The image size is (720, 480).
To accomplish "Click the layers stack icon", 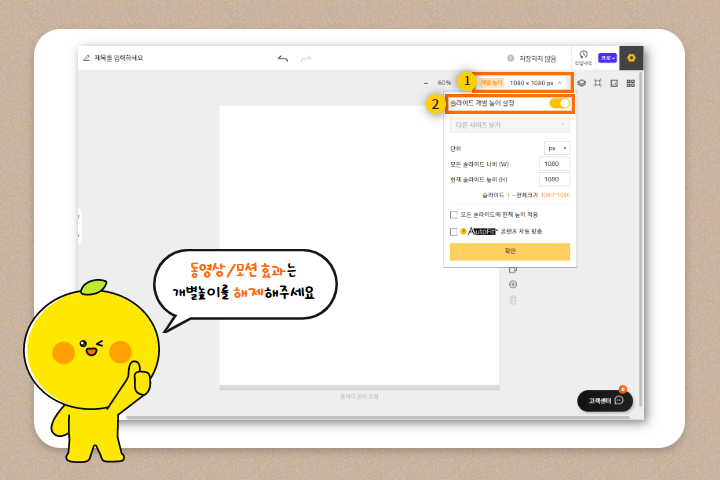I will click(x=581, y=83).
